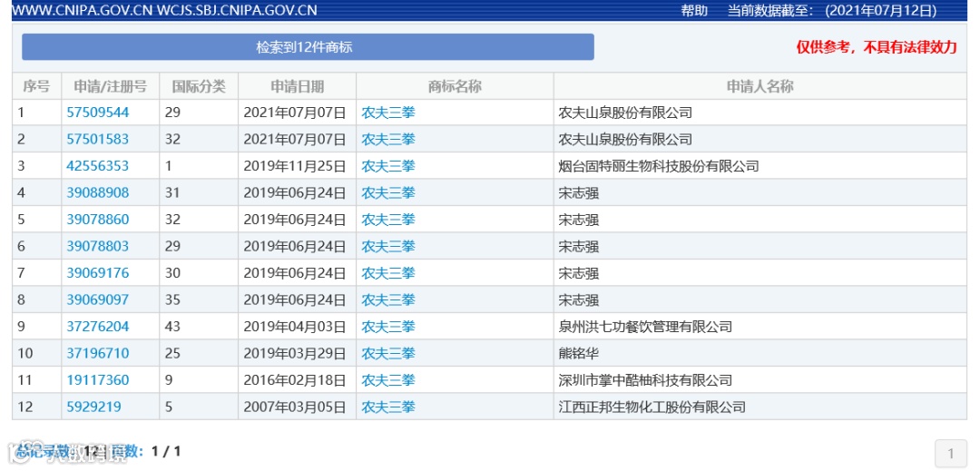Go to page 1 pagination button
Viewport: 980px width, 471px height.
pos(951,454)
